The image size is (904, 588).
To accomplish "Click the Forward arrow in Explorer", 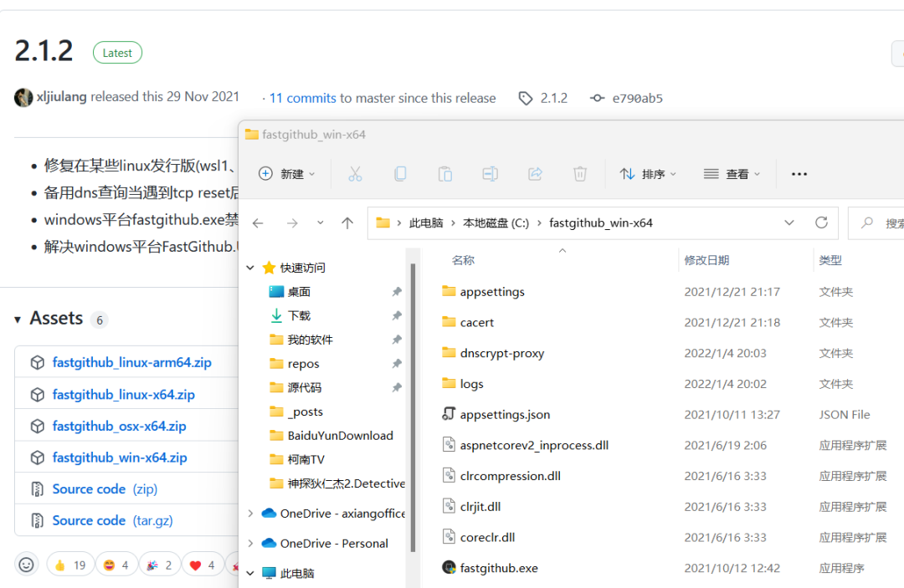I will (x=292, y=222).
